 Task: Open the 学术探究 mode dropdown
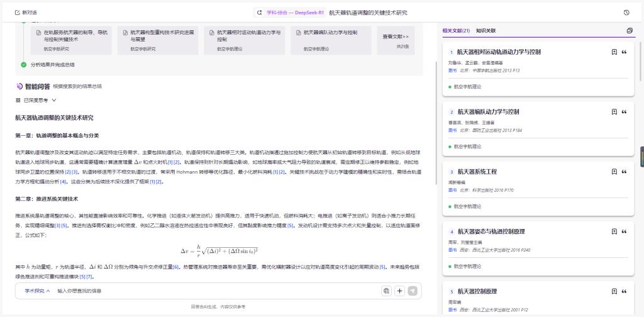(x=37, y=291)
